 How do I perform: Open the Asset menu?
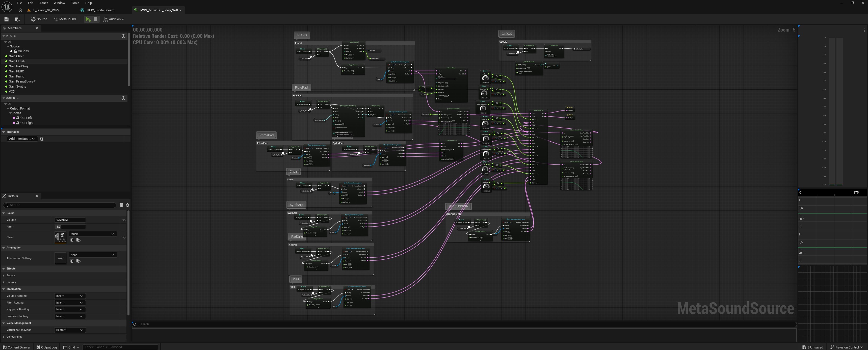[43, 3]
